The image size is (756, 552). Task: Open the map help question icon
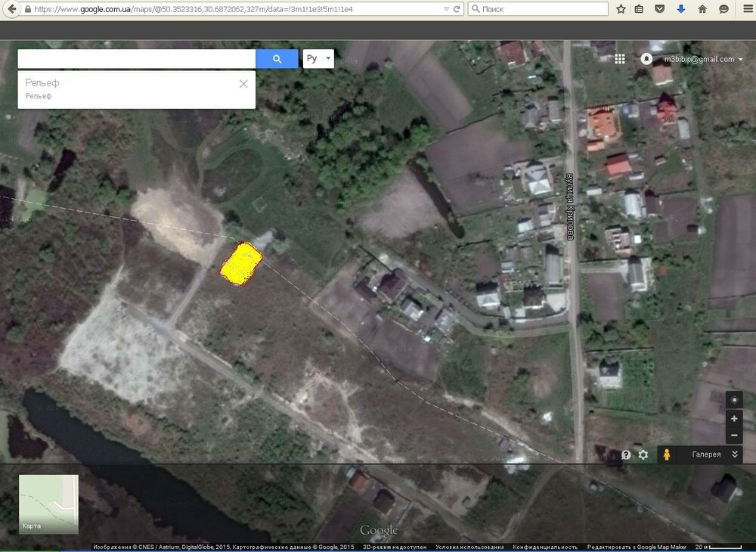click(x=626, y=454)
